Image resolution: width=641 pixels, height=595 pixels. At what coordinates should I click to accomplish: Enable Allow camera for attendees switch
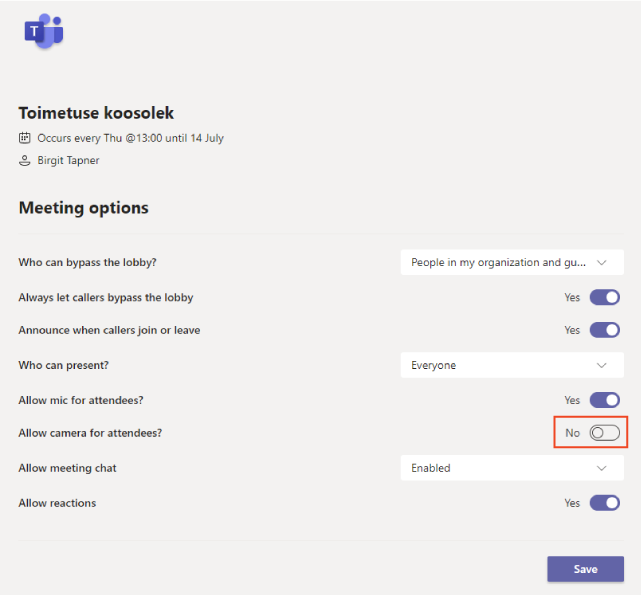(605, 433)
